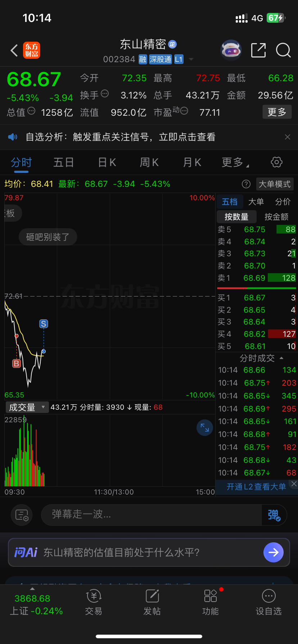Tap the speaker announcement icon

tap(13, 137)
